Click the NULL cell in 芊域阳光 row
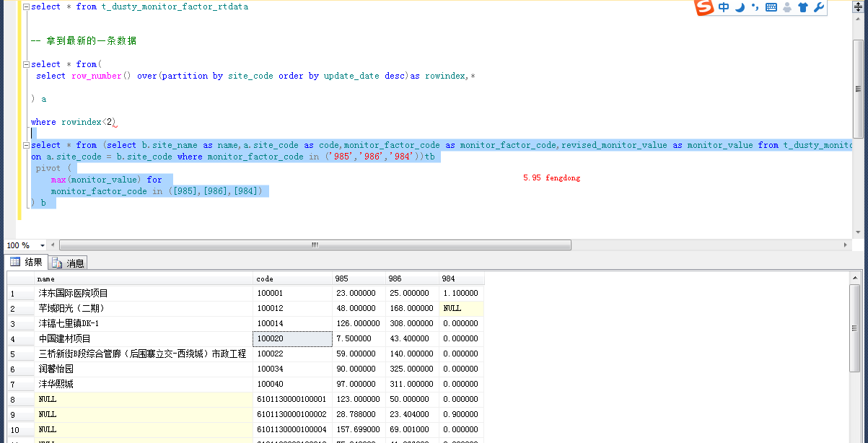This screenshot has width=868, height=443. click(x=462, y=309)
